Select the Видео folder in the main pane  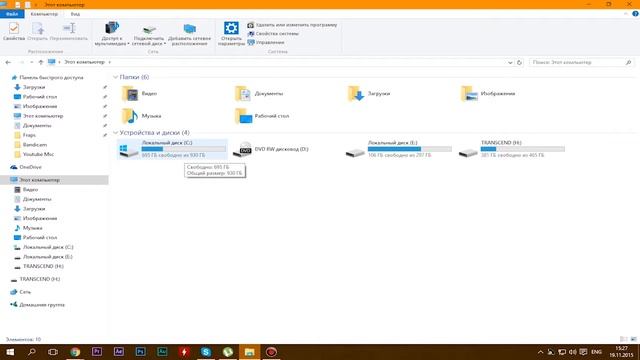click(139, 93)
